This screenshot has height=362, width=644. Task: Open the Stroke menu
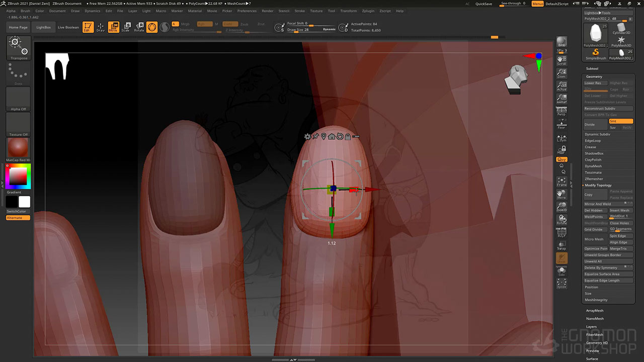(x=299, y=11)
